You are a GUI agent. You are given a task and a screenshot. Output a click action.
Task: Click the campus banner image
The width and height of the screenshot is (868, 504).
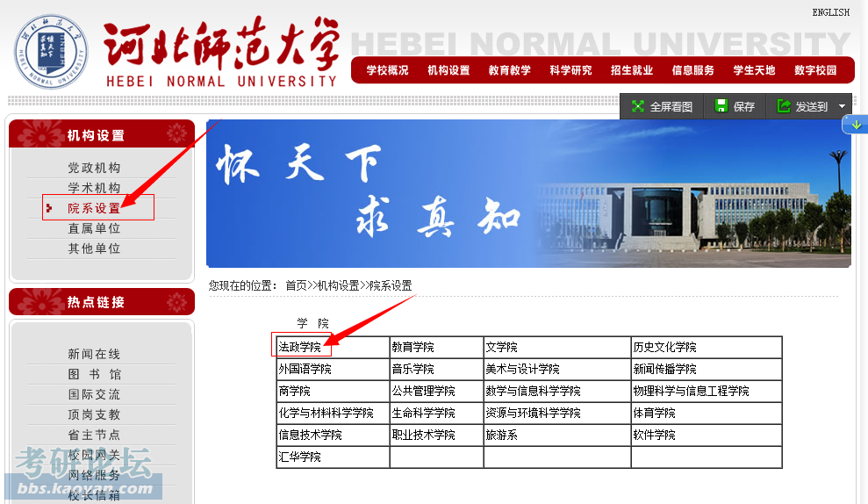click(528, 194)
